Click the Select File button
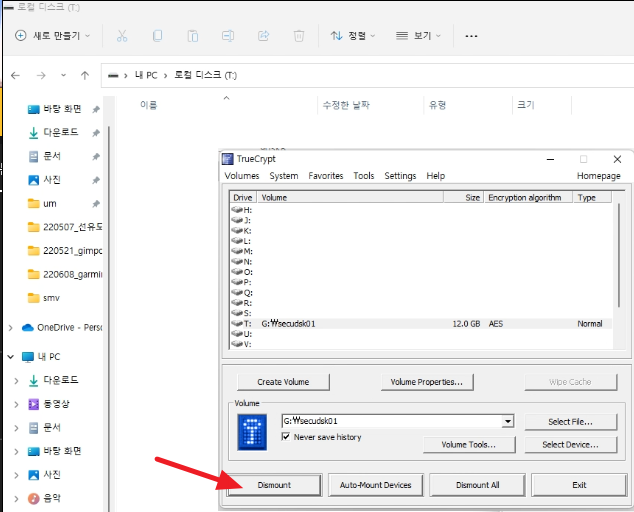The height and width of the screenshot is (512, 634). (571, 422)
